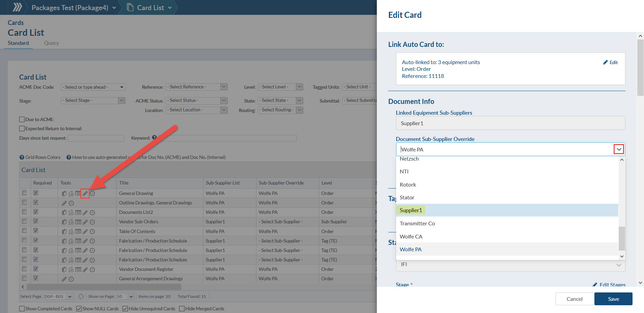
Task: Click the Edit Card panel vertical scrollbar
Action: [640, 67]
